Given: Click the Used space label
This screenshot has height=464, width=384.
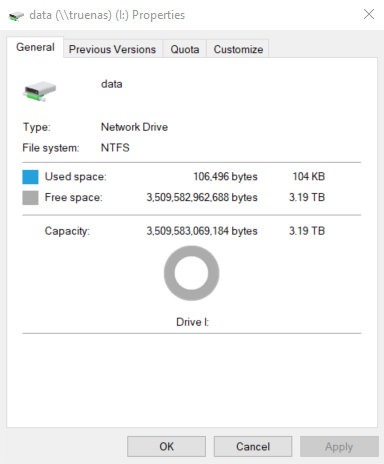Looking at the screenshot, I should pyautogui.click(x=76, y=177).
